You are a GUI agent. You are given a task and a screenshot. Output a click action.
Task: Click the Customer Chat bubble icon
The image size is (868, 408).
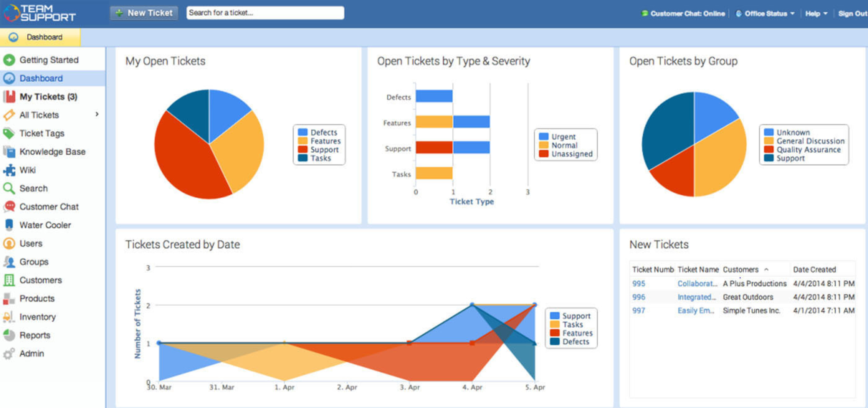pyautogui.click(x=9, y=206)
